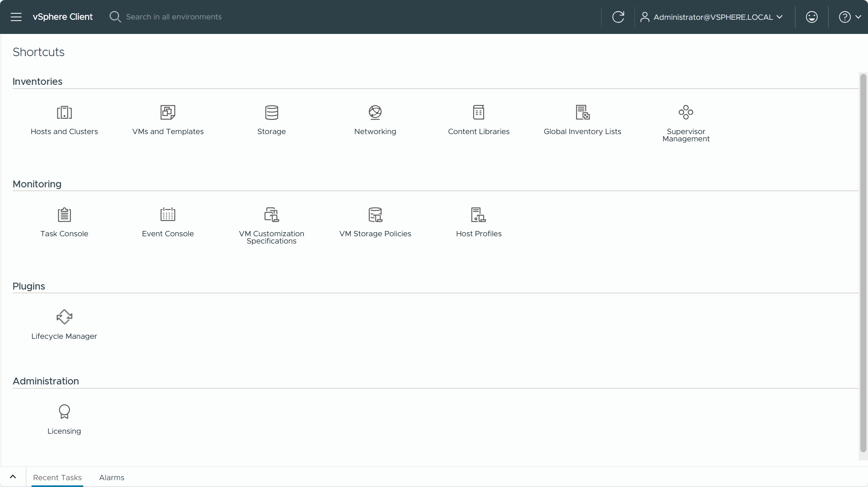Go to Networking inventory
868x487 pixels.
click(x=375, y=120)
